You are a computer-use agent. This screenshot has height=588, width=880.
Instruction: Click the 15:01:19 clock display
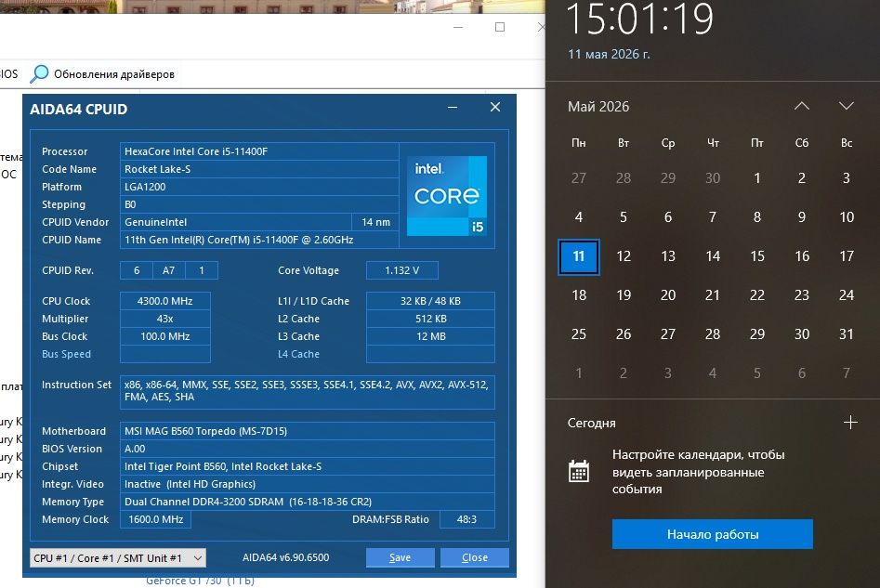[x=640, y=20]
